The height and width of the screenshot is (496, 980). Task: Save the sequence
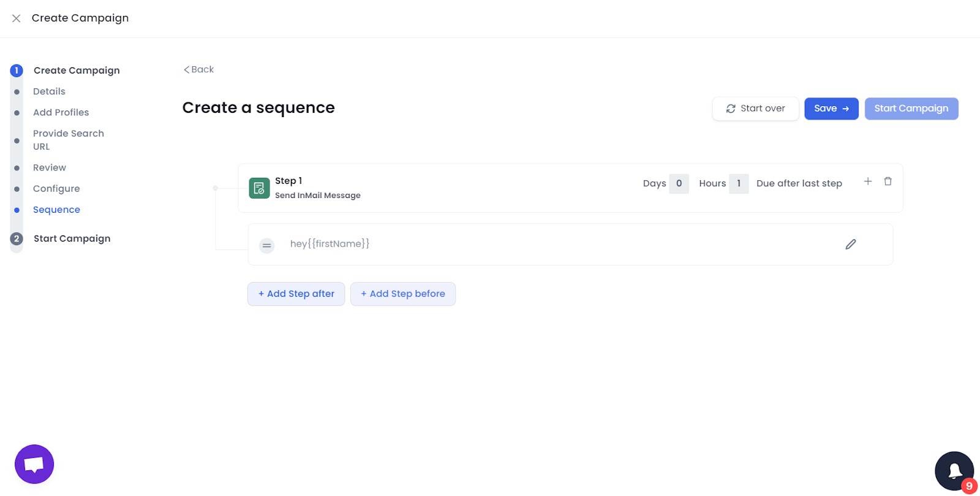831,109
